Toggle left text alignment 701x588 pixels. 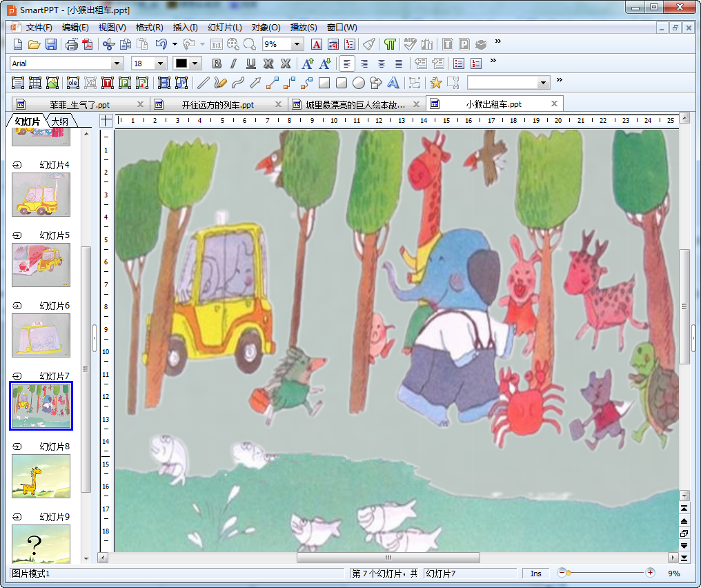(x=347, y=63)
